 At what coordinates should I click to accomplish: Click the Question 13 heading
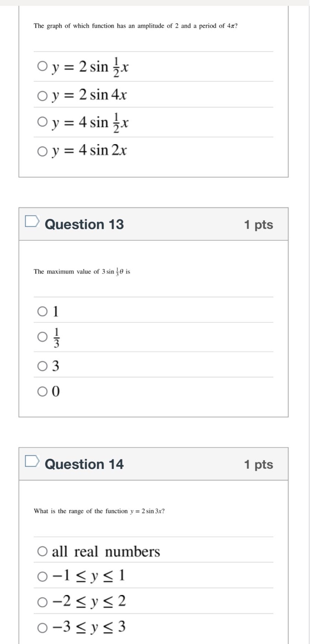(84, 224)
